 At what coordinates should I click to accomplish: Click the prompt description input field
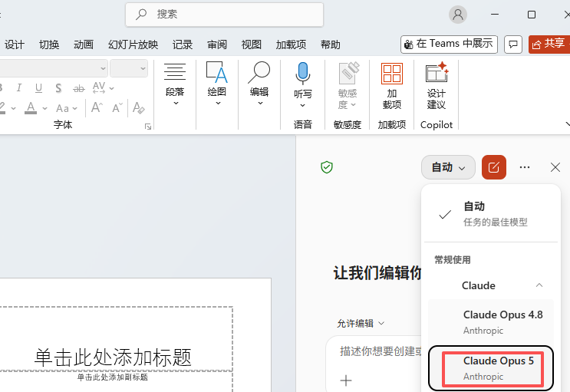[381, 351]
